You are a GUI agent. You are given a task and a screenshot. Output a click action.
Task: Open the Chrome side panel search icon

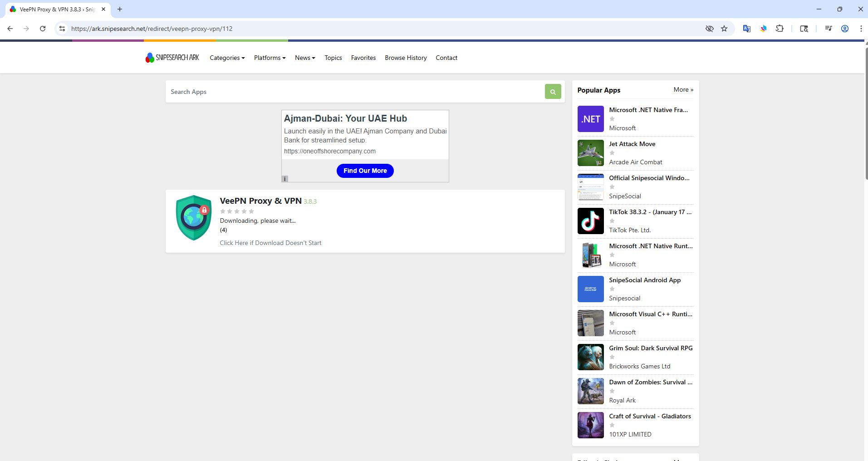click(804, 29)
